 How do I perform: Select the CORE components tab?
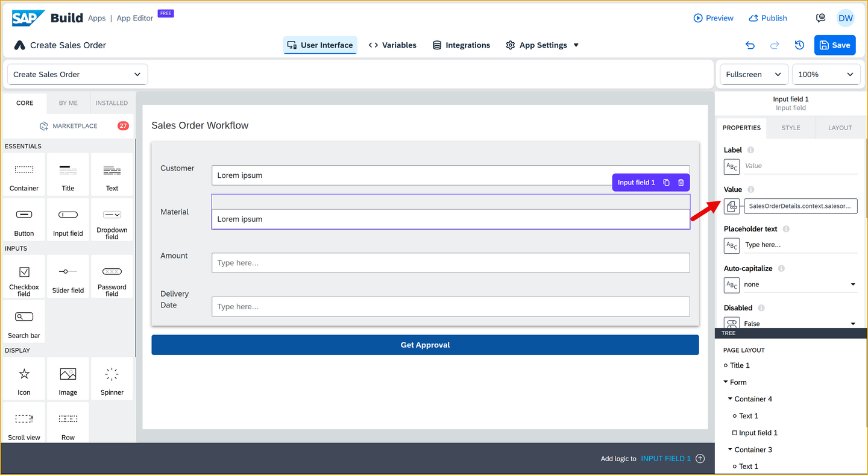pyautogui.click(x=25, y=103)
